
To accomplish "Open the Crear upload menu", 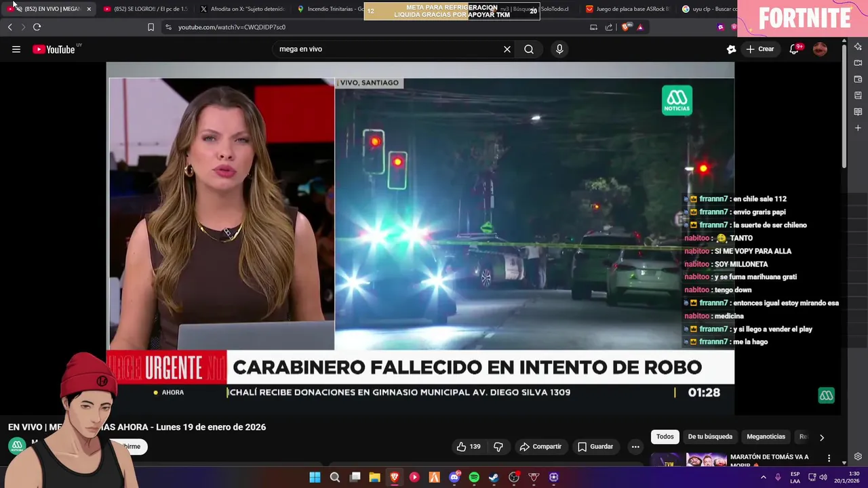I will (760, 49).
